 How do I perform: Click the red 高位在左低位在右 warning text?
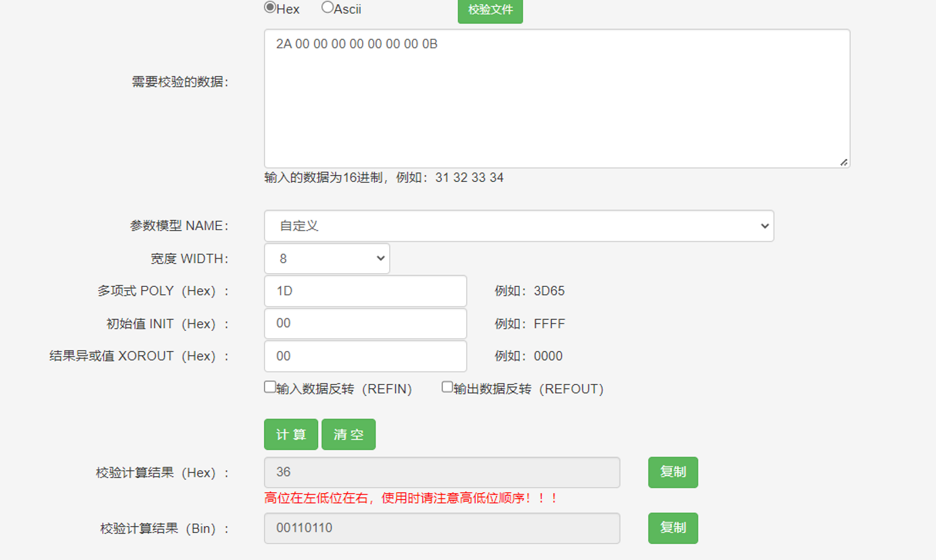411,498
